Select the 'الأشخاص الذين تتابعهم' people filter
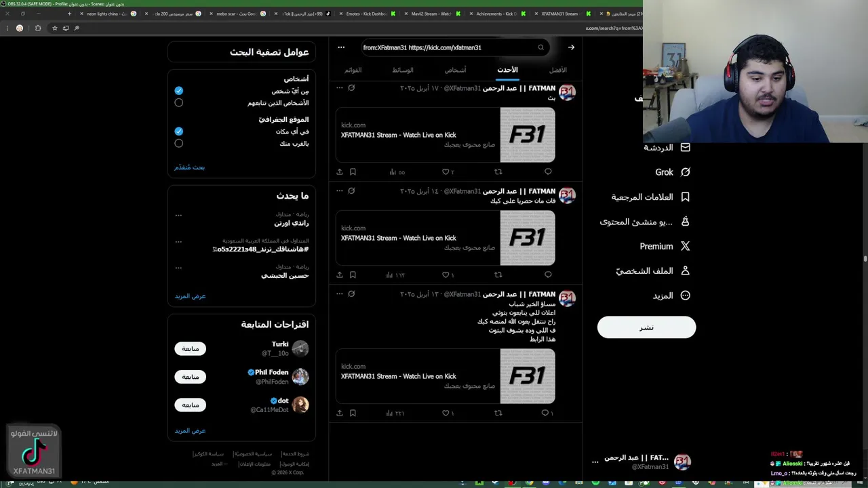 (179, 103)
